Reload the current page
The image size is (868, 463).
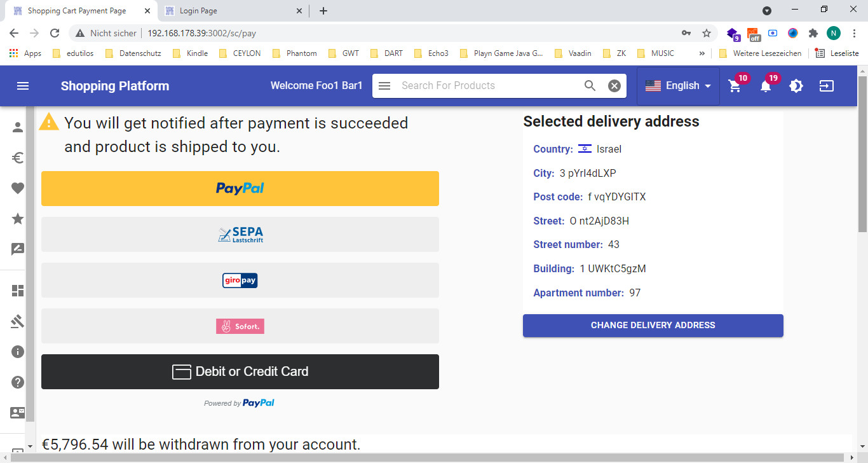tap(55, 33)
